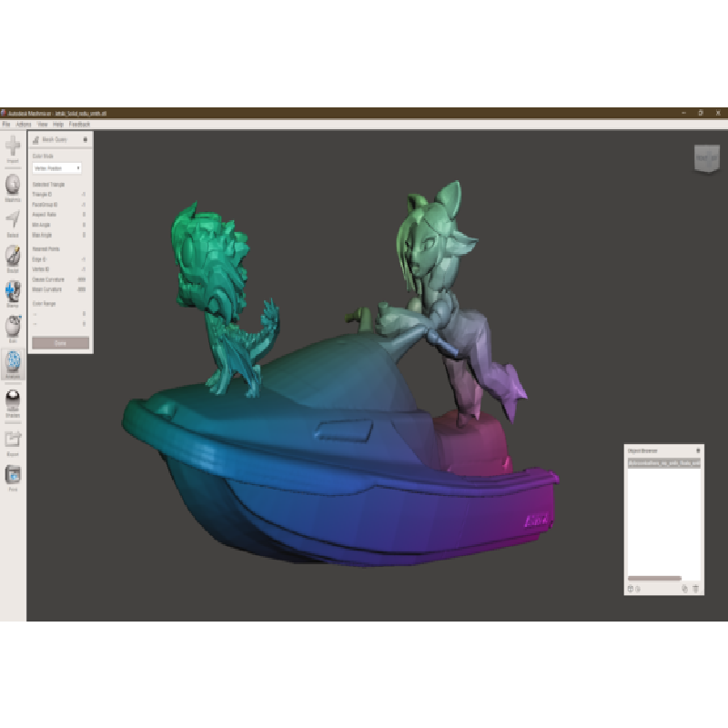Open the Sculpt tool

(x=13, y=258)
